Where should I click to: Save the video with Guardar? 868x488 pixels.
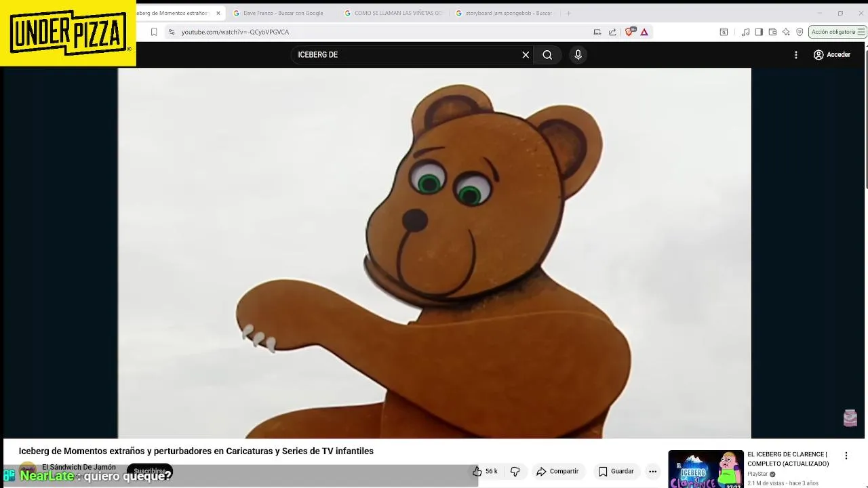point(616,471)
